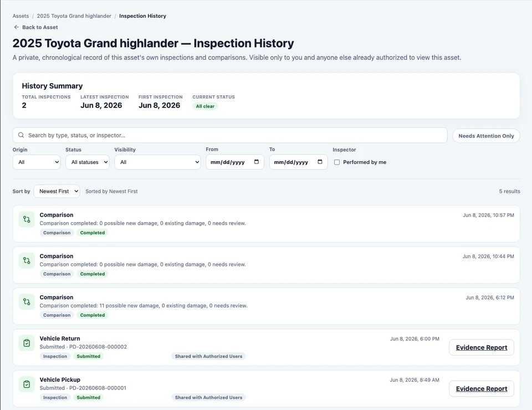Click Shared with Authorized Users on Vehicle Return
The image size is (532, 410).
click(x=209, y=356)
